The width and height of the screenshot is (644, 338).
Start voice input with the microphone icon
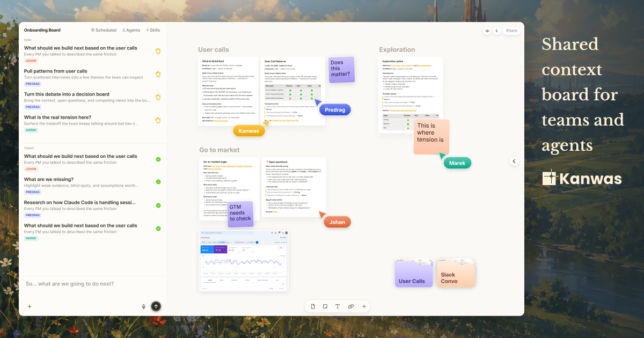tap(144, 306)
